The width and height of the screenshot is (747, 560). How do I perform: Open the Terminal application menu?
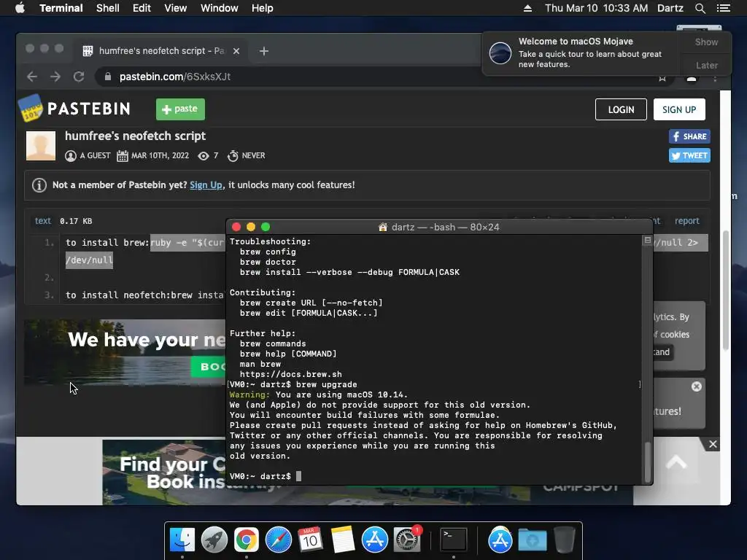pos(61,8)
